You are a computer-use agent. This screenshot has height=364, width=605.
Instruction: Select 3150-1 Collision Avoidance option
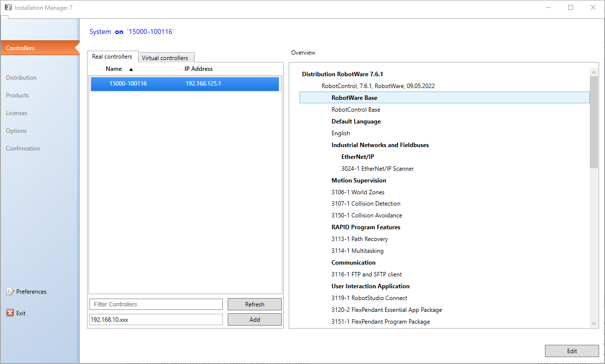point(367,215)
